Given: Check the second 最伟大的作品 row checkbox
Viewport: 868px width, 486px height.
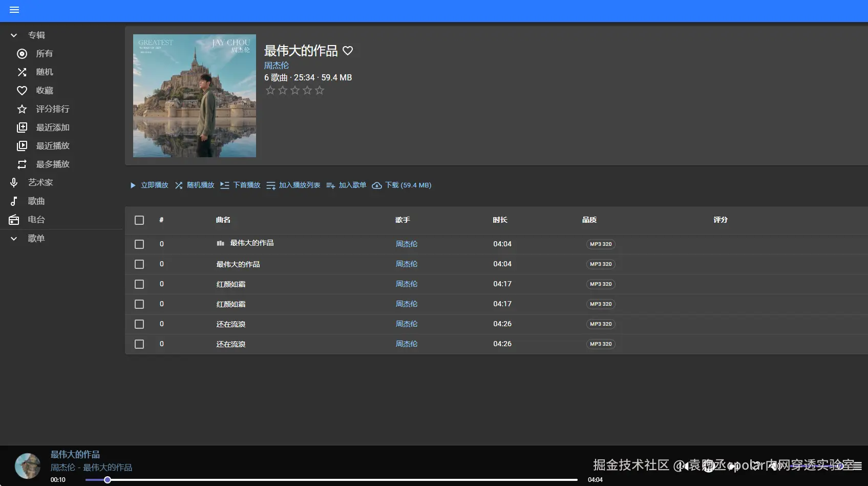Looking at the screenshot, I should click(139, 264).
